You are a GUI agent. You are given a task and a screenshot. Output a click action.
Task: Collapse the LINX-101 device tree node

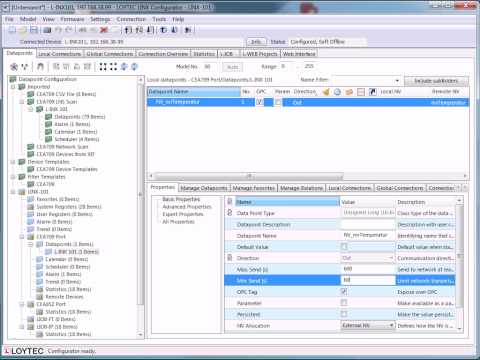tap(13, 192)
